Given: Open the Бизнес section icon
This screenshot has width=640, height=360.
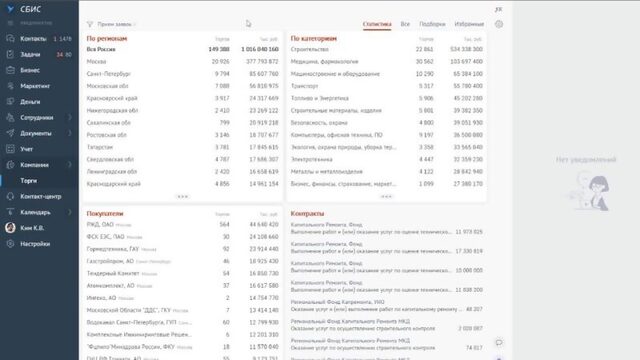Looking at the screenshot, I should coord(10,70).
